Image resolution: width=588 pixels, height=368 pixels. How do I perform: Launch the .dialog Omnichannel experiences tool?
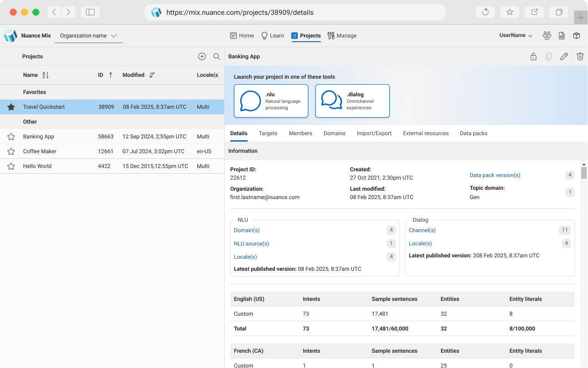click(352, 101)
